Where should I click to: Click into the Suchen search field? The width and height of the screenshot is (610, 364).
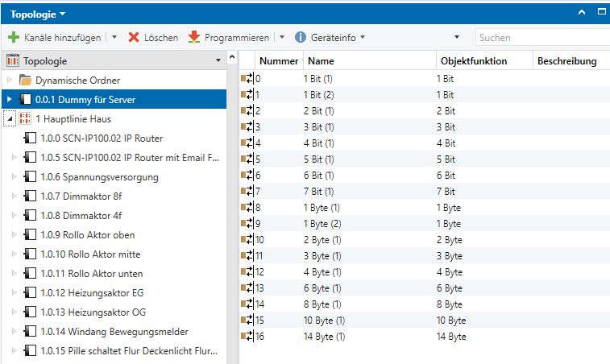click(540, 38)
